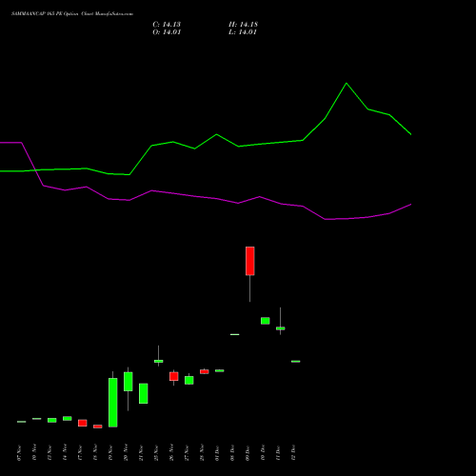Click the 12 Dec date label

point(293,453)
